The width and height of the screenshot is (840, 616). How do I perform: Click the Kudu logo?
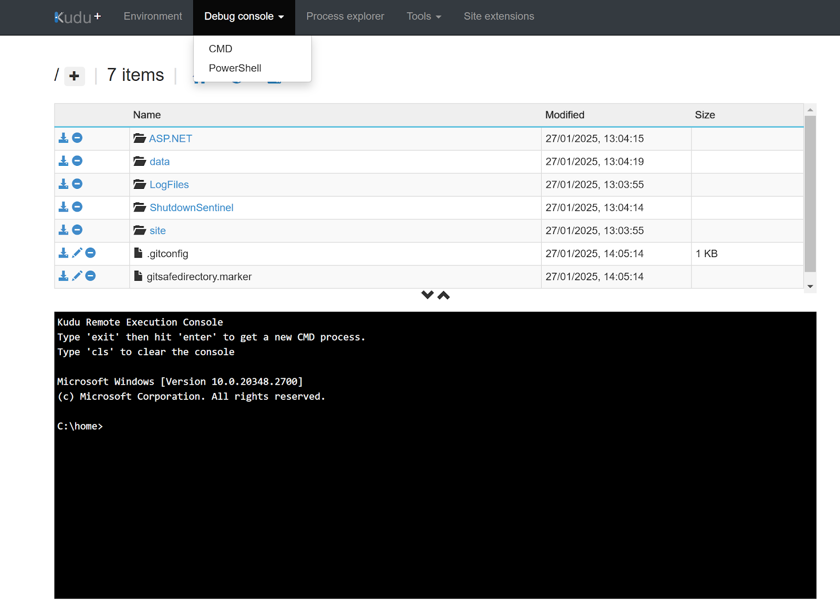tap(78, 17)
